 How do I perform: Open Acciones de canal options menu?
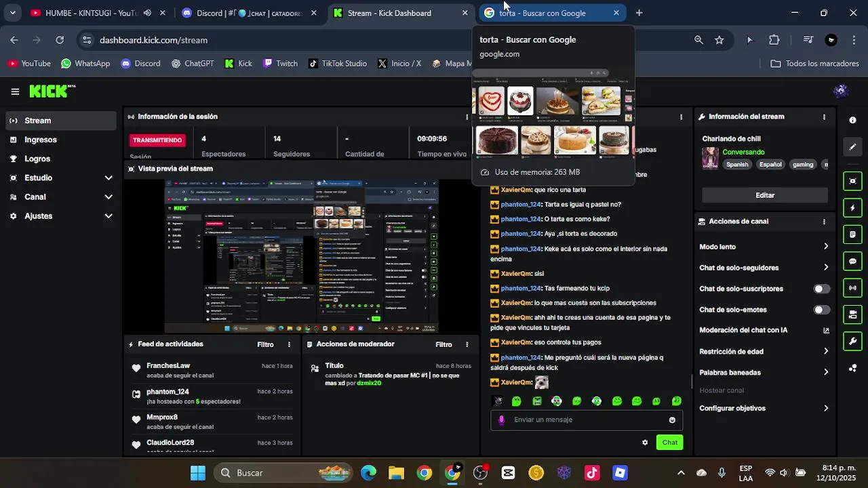click(x=824, y=222)
